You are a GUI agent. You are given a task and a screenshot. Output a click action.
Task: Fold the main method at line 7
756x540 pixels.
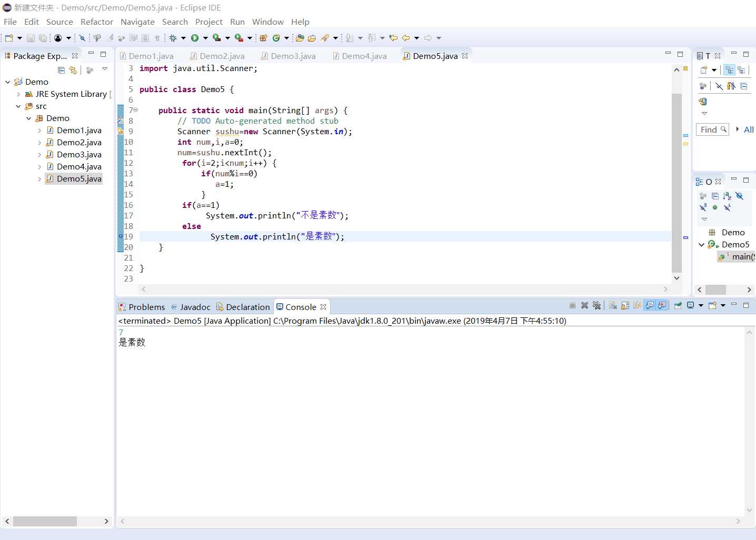(x=136, y=110)
